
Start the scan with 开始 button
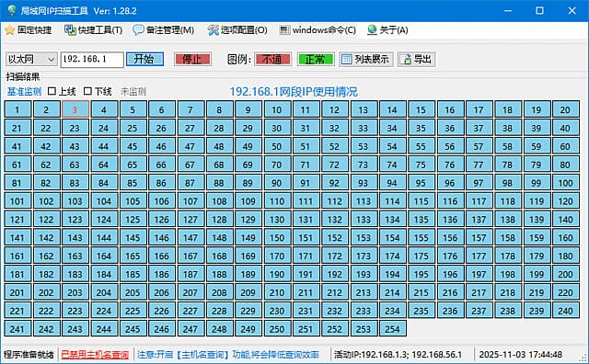[x=144, y=60]
